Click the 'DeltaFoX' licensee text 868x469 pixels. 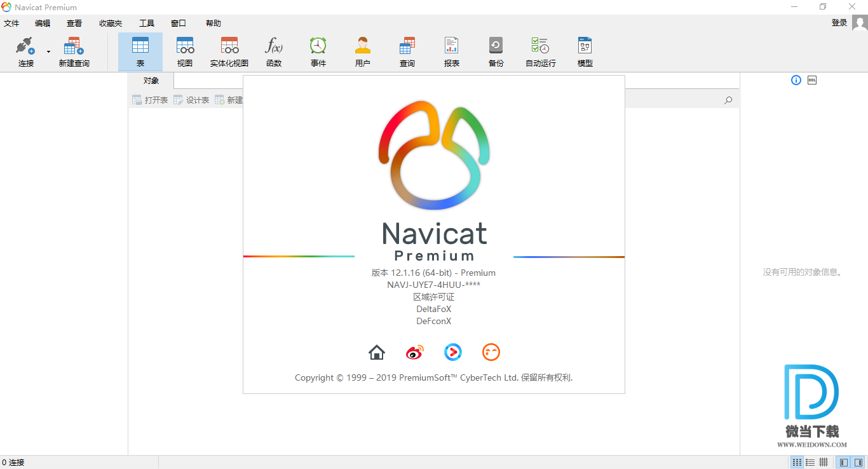433,309
